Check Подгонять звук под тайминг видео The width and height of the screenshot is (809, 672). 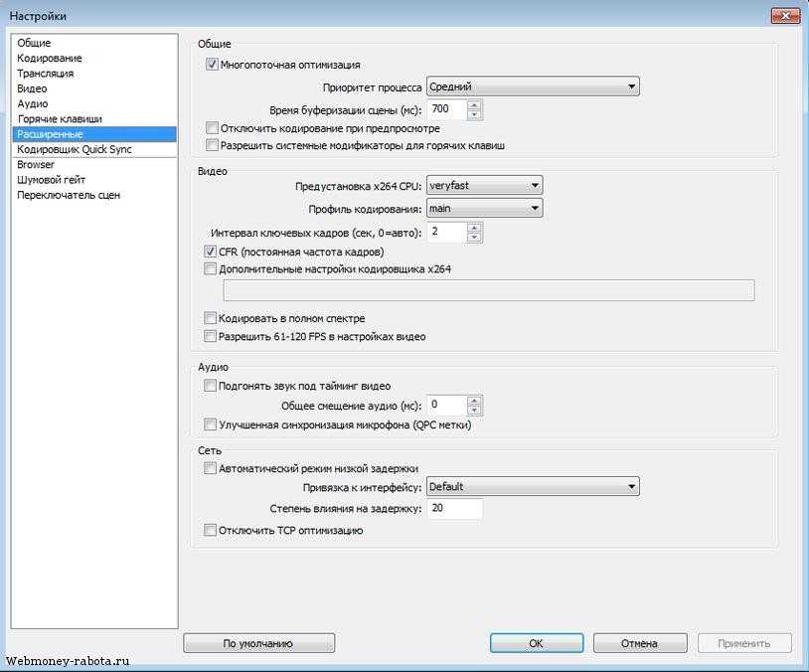coord(210,386)
